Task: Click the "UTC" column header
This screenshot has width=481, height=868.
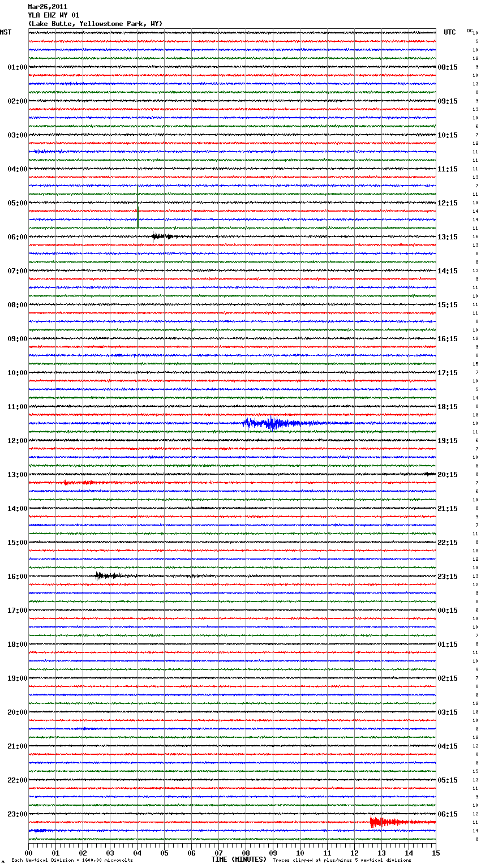Action: coord(450,32)
